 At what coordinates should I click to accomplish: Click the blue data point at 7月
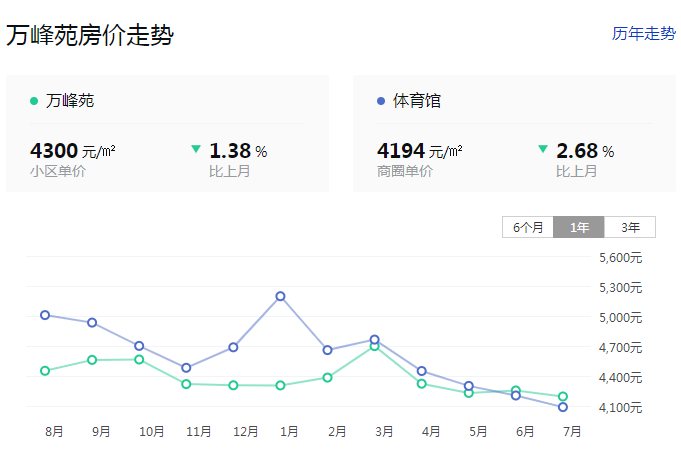click(x=563, y=407)
